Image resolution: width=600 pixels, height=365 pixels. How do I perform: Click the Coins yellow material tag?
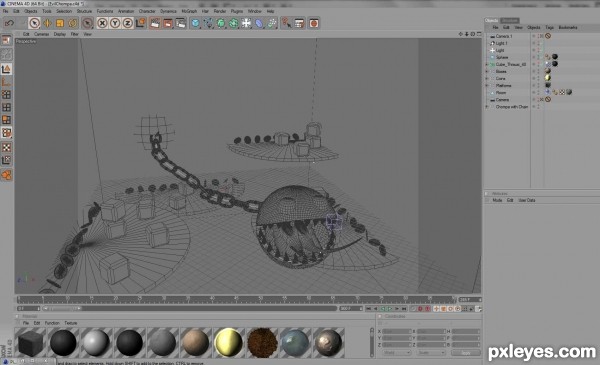[548, 78]
